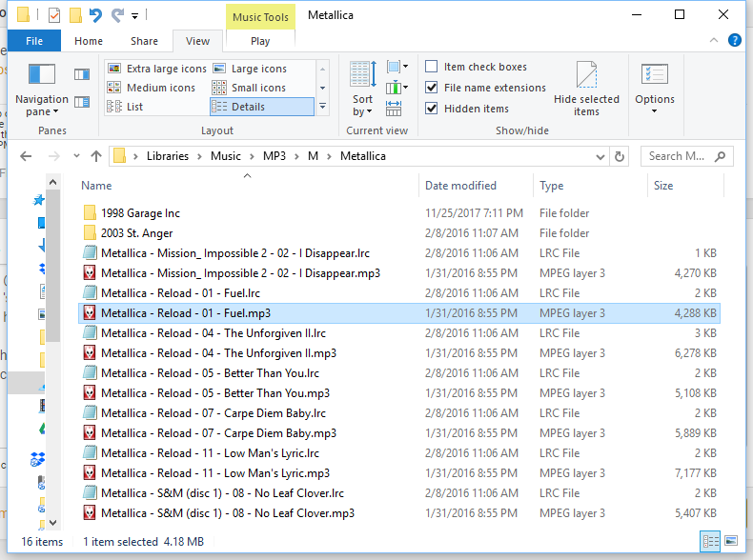The width and height of the screenshot is (753, 560).
Task: Expand the chevron after Music in breadcrumb
Action: point(252,156)
